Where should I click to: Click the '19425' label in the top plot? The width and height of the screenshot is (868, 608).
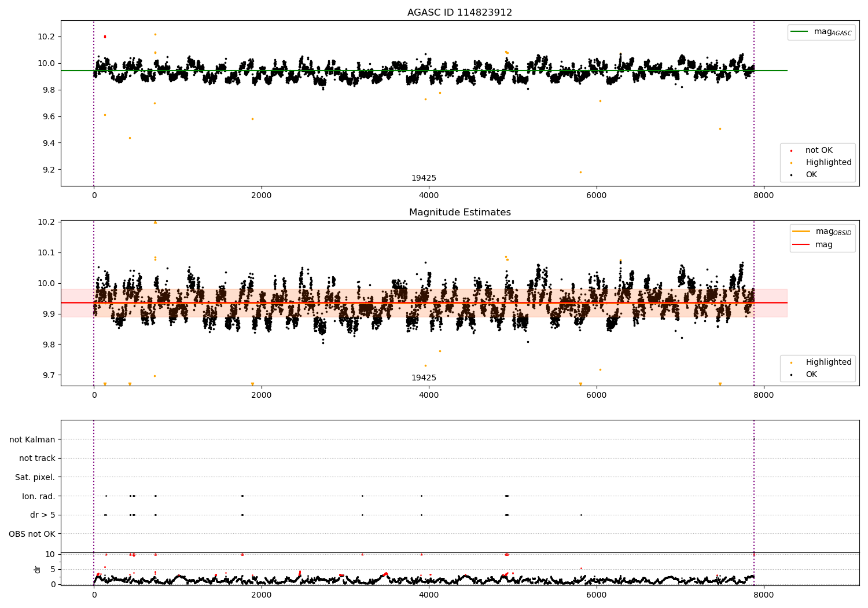(424, 178)
